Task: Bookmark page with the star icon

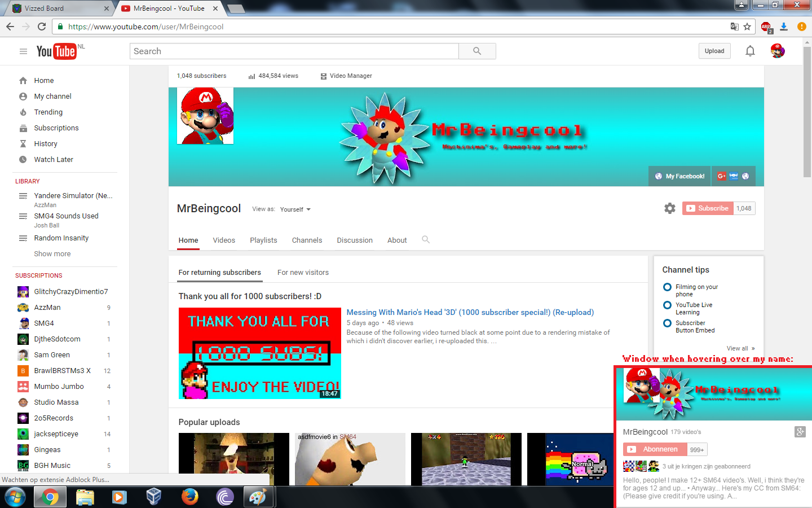Action: pyautogui.click(x=747, y=27)
